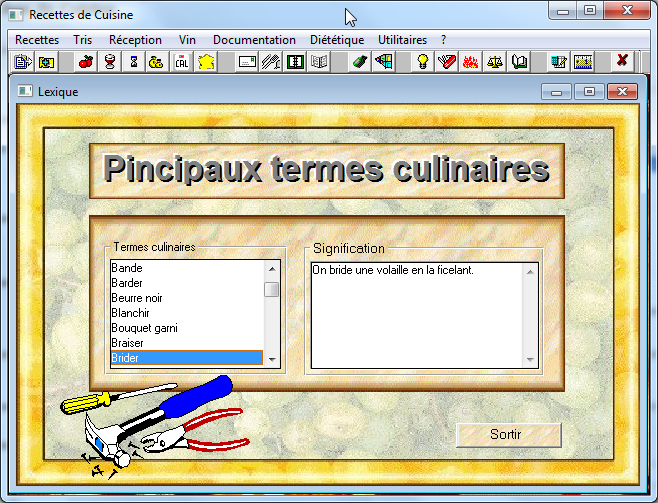The height and width of the screenshot is (503, 658).
Task: Select 'Beurre noir' in the terms list
Action: pyautogui.click(x=187, y=298)
